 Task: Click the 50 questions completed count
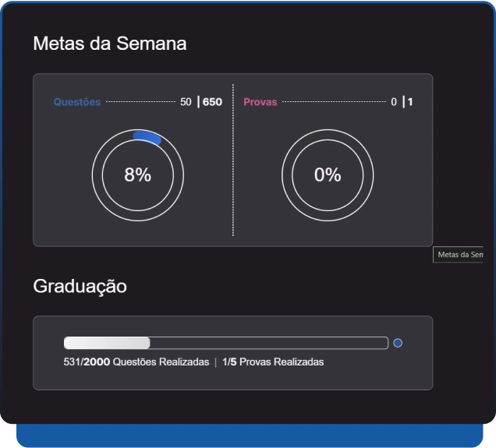pyautogui.click(x=186, y=102)
